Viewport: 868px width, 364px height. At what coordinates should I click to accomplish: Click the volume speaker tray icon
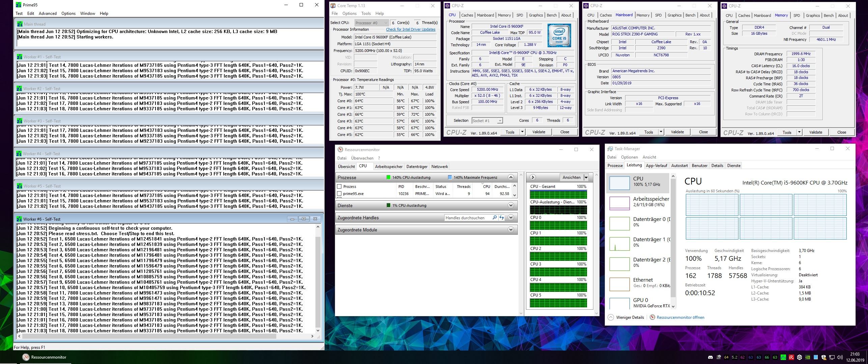point(840,357)
